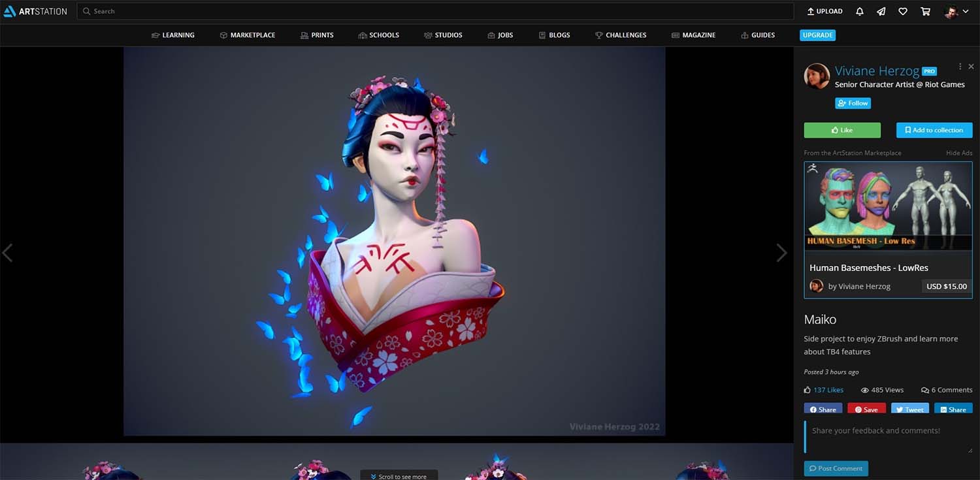This screenshot has width=980, height=480.
Task: Add Maiko to a collection
Action: click(934, 130)
